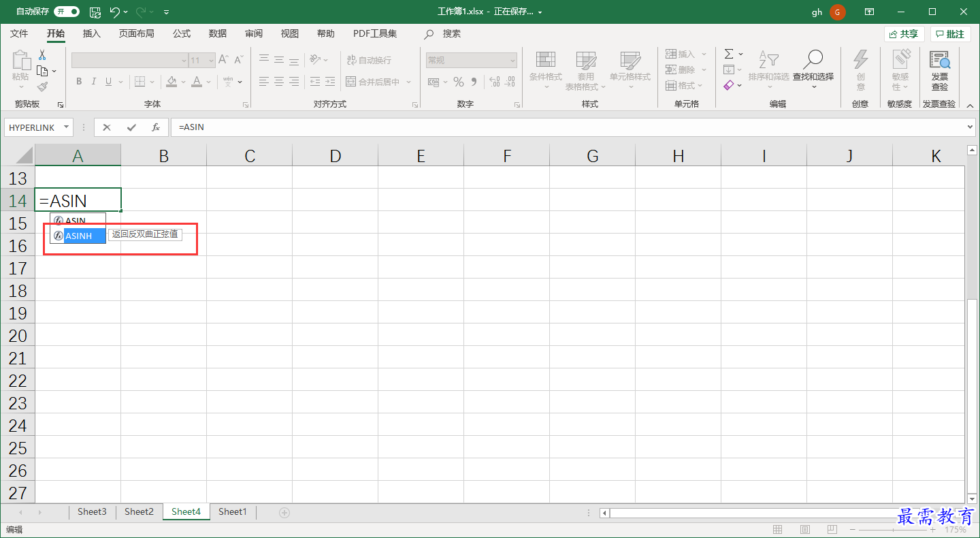
Task: Toggle Underline formatting button
Action: pyautogui.click(x=108, y=82)
